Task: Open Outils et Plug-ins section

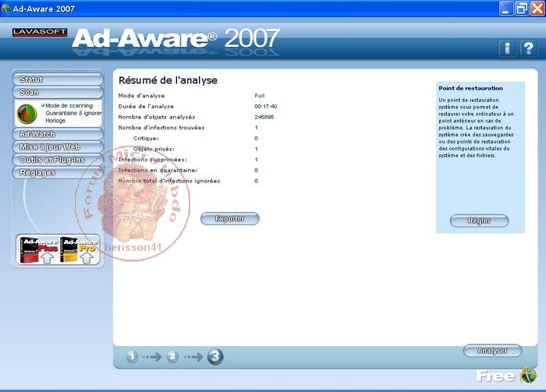Action: click(x=58, y=160)
